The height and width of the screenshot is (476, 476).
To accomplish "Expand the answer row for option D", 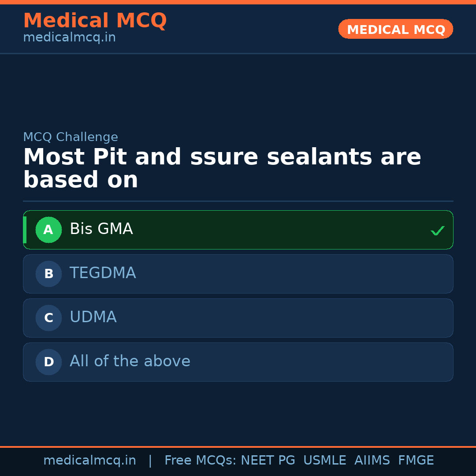I will [238, 362].
